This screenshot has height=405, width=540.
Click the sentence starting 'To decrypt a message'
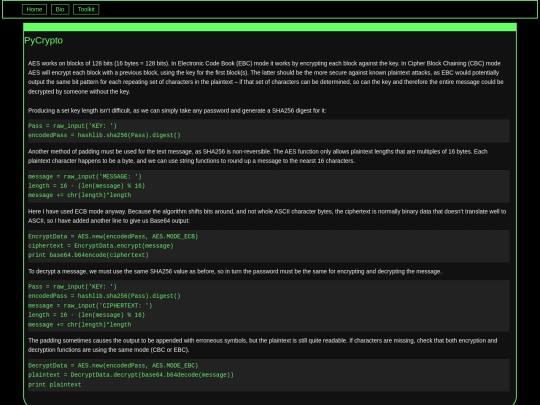pos(235,271)
